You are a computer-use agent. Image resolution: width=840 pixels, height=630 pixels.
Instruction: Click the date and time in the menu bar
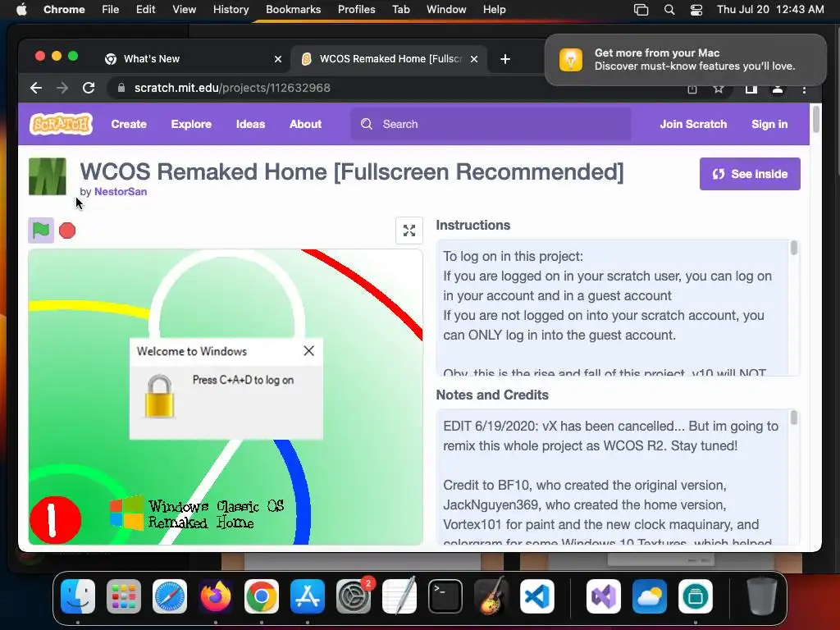coord(770,10)
